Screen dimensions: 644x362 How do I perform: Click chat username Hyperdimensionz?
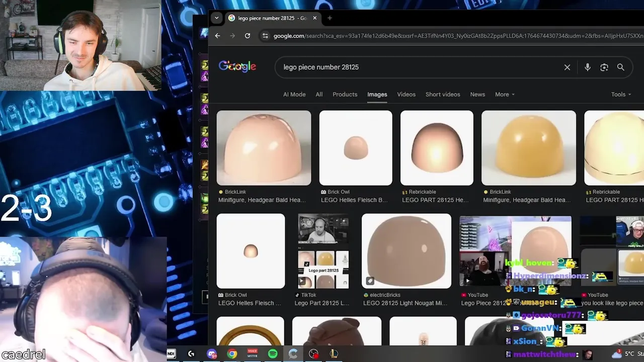tap(549, 276)
